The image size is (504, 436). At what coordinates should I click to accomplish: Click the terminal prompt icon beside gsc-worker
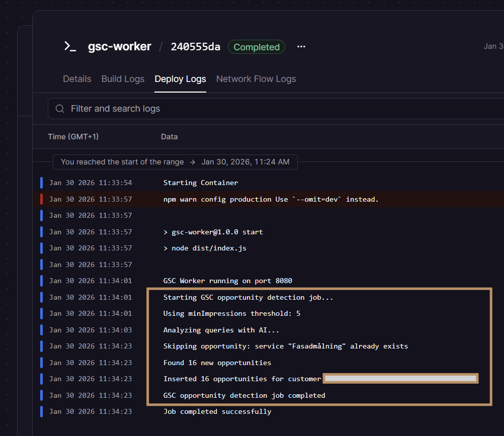point(70,47)
